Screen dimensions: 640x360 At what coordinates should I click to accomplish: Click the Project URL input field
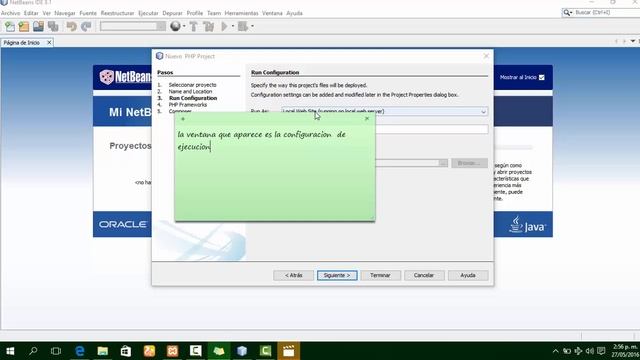click(432, 129)
